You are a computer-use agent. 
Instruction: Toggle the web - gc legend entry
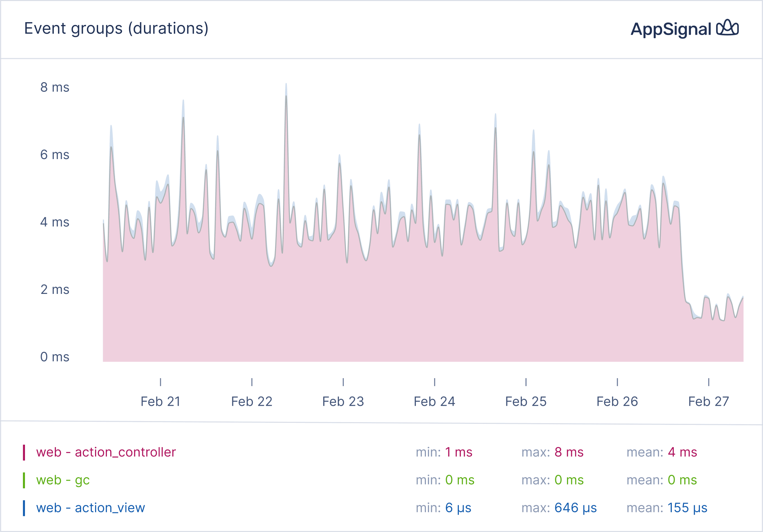point(63,480)
